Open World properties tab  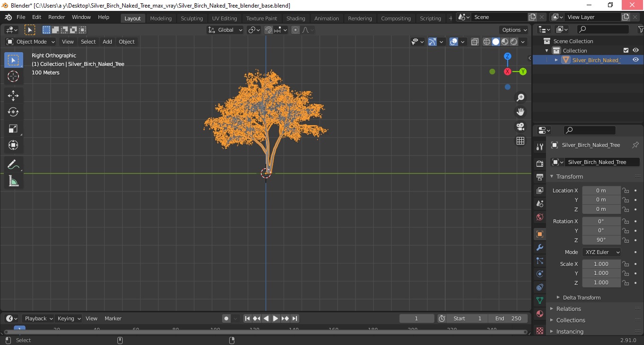tap(539, 217)
